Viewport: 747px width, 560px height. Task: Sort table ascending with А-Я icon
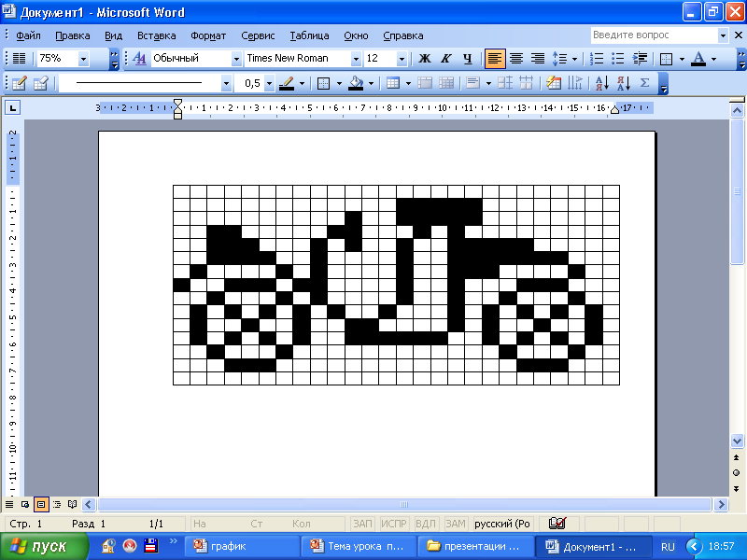(x=601, y=83)
